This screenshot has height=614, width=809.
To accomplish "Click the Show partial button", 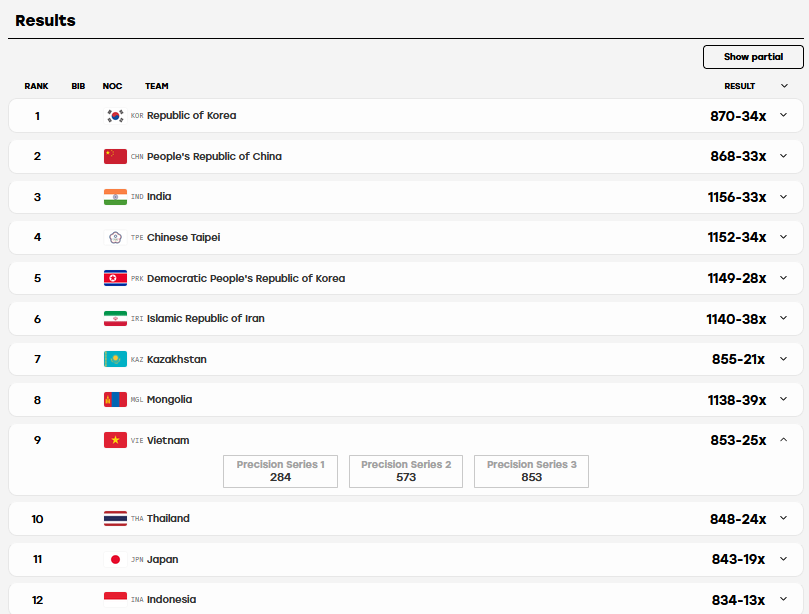I will [753, 57].
